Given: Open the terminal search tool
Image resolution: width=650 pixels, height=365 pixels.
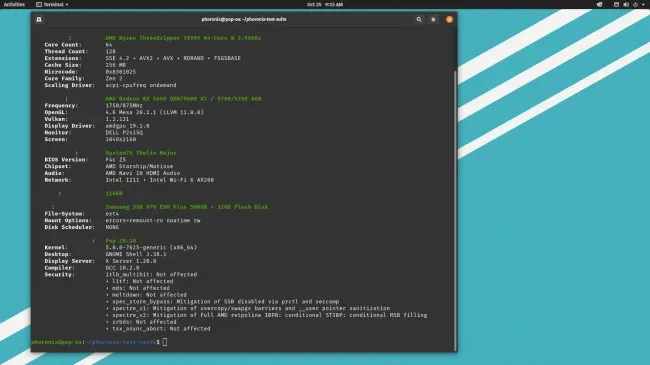Looking at the screenshot, I should pos(419,19).
